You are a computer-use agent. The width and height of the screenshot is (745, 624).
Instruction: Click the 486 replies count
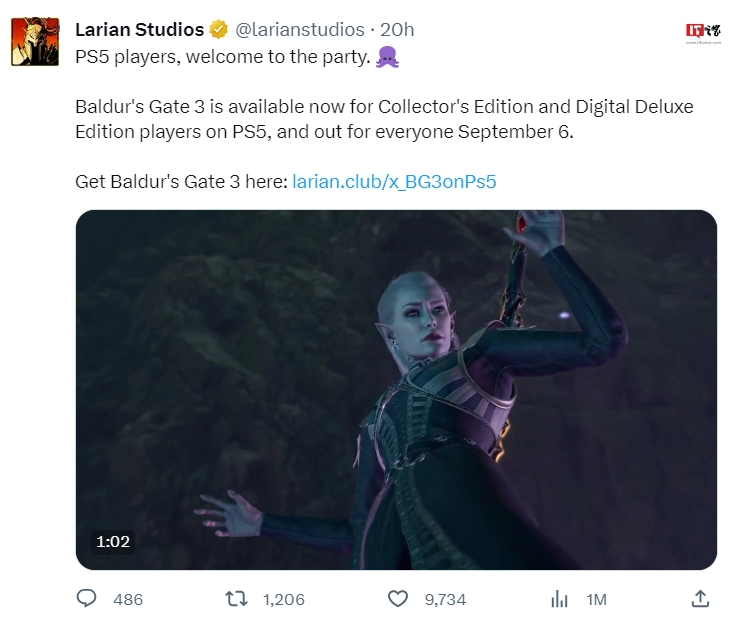pyautogui.click(x=128, y=599)
